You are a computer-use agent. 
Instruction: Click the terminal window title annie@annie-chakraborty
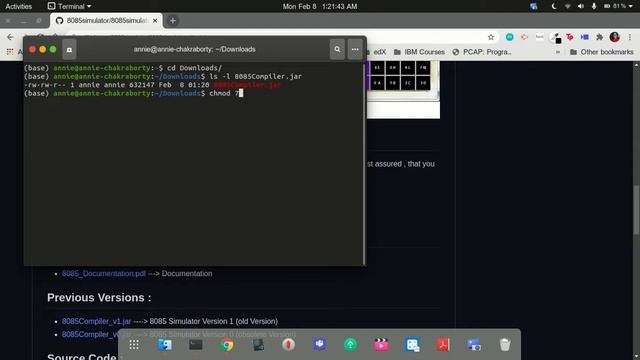(x=195, y=49)
